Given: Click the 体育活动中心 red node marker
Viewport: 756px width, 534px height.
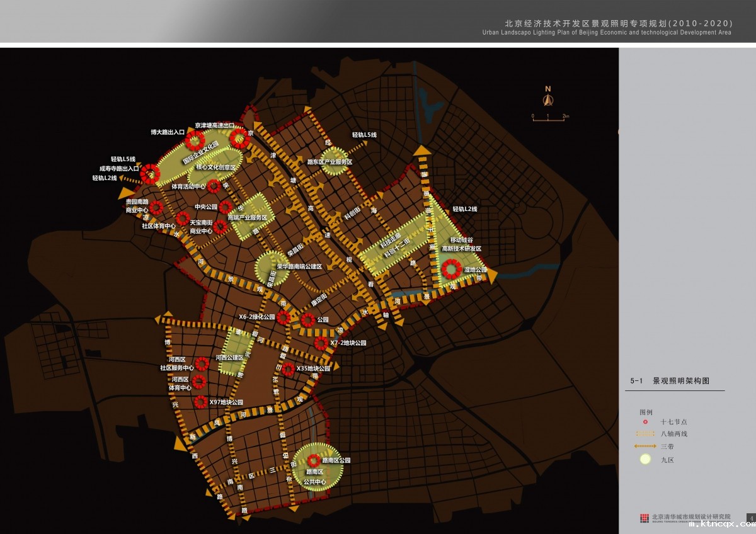Looking at the screenshot, I should pos(214,186).
